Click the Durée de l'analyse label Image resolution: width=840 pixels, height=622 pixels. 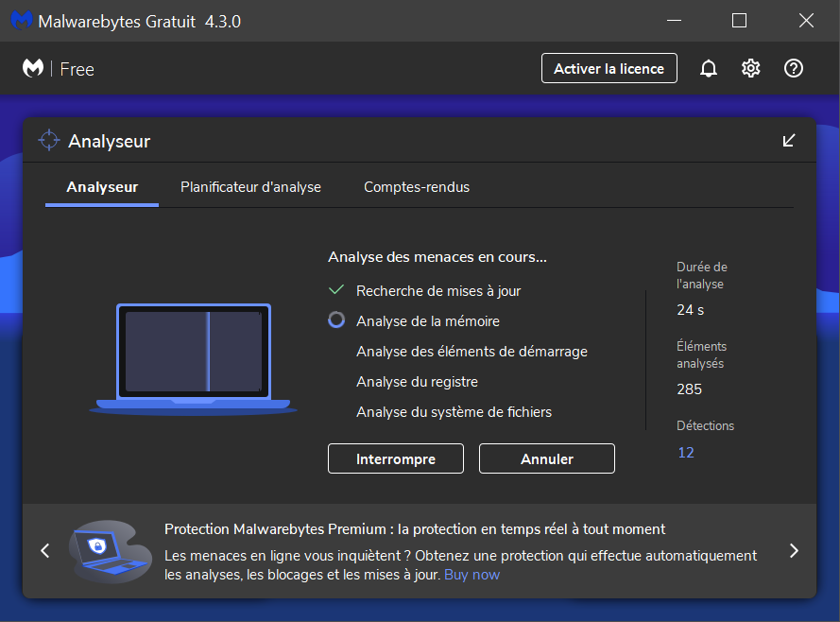pos(702,275)
